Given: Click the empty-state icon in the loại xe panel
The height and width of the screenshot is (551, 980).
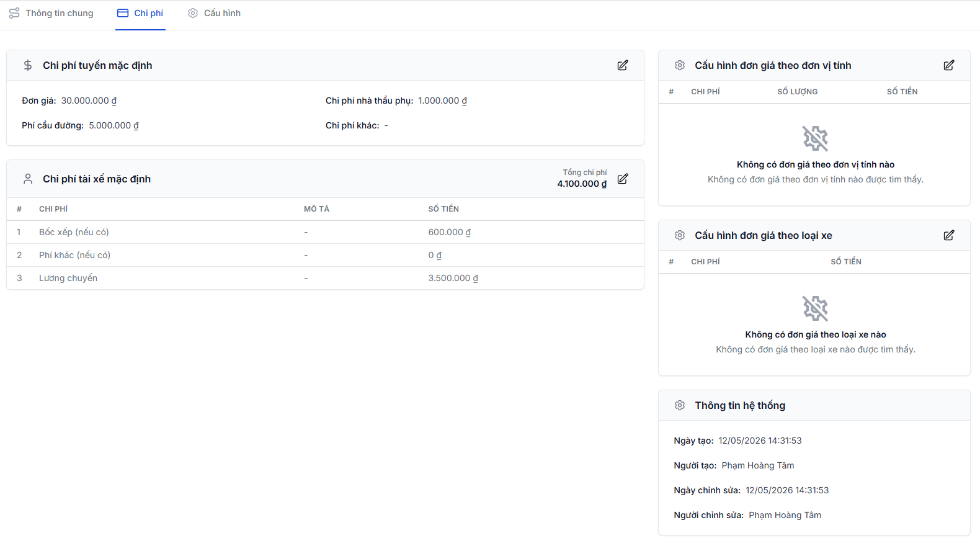Looking at the screenshot, I should pyautogui.click(x=815, y=308).
